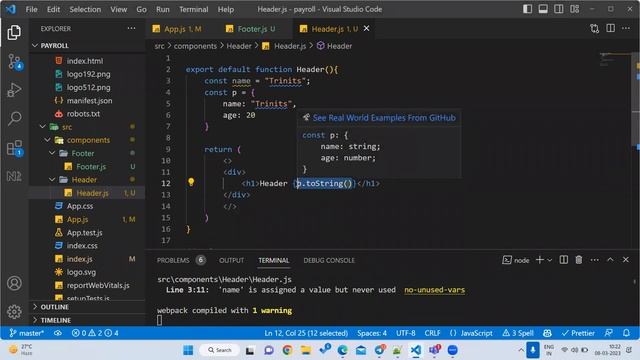Customize layout icon in title bar
The width and height of the screenshot is (640, 360).
(x=575, y=9)
